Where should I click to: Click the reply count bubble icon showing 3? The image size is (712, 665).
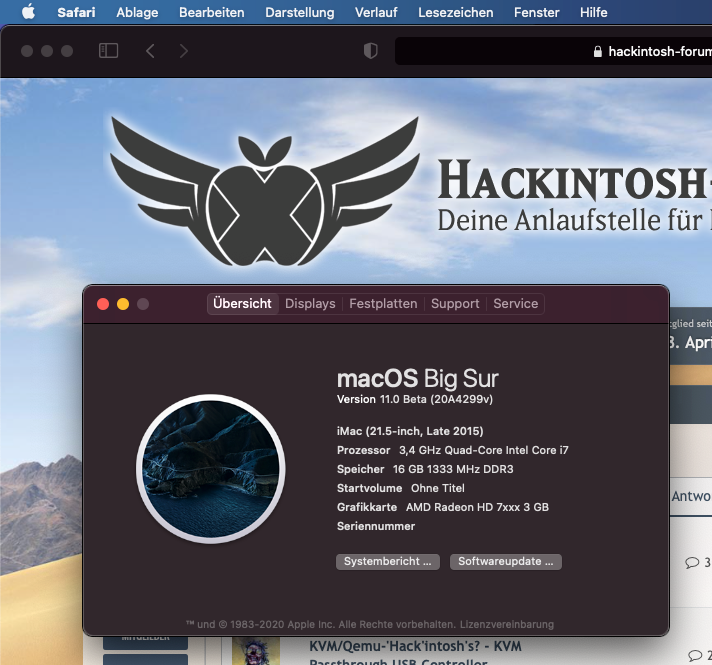coord(692,562)
